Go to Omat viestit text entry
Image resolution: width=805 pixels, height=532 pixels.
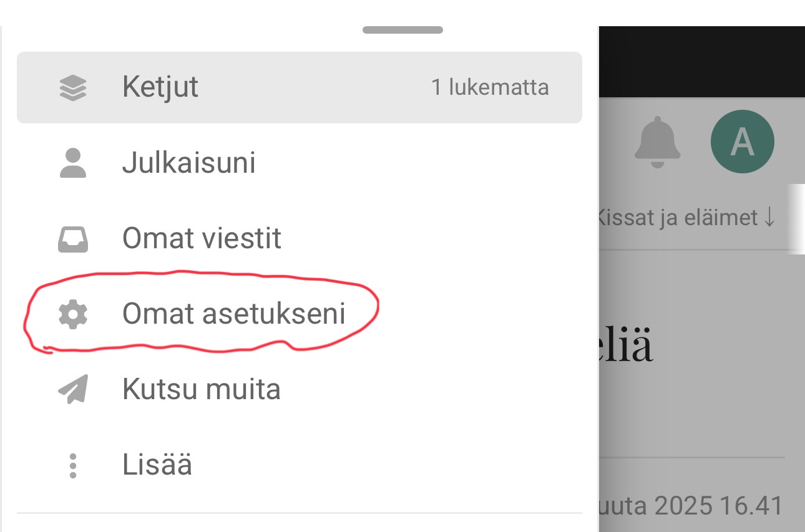click(x=202, y=239)
